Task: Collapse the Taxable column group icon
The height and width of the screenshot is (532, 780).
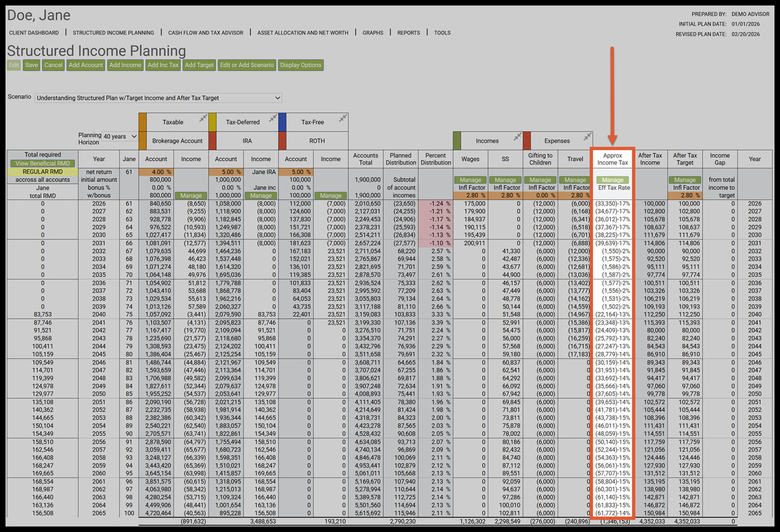Action: pyautogui.click(x=203, y=118)
